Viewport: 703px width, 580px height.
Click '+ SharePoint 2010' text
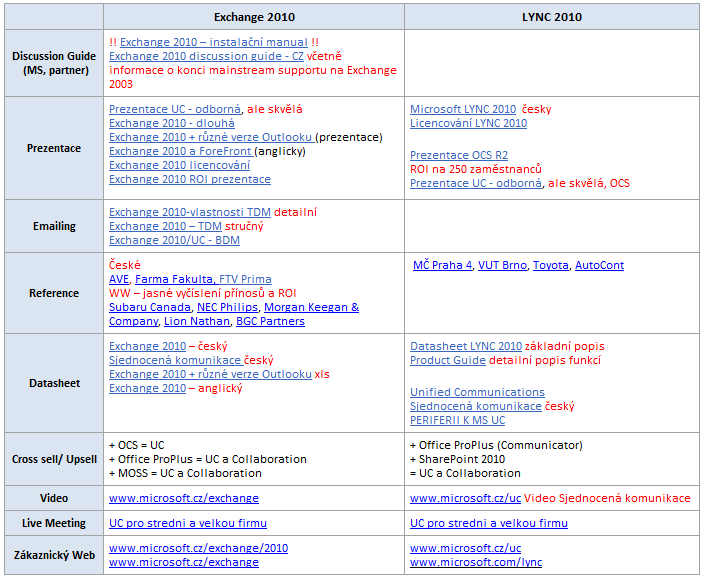tap(457, 459)
